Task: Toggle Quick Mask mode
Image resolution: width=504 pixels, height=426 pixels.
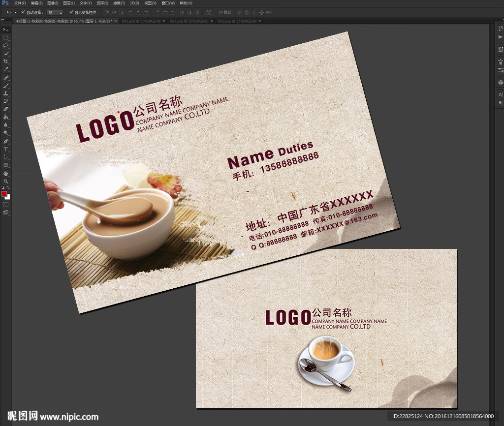Action: click(6, 204)
